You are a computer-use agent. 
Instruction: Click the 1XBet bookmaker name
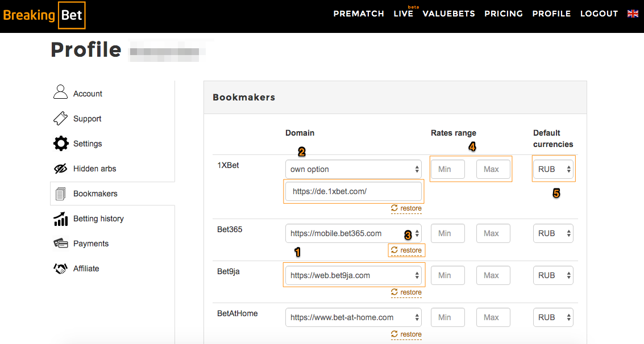[x=228, y=165]
